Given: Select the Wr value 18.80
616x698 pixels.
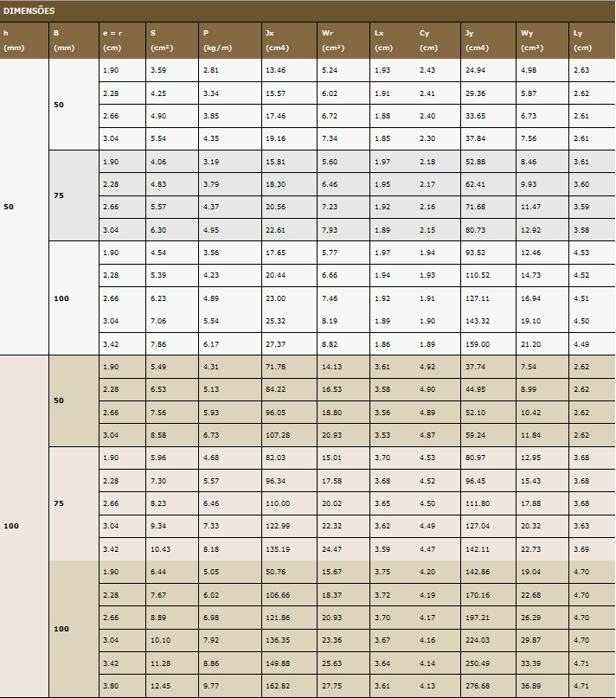Looking at the screenshot, I should [x=332, y=413].
